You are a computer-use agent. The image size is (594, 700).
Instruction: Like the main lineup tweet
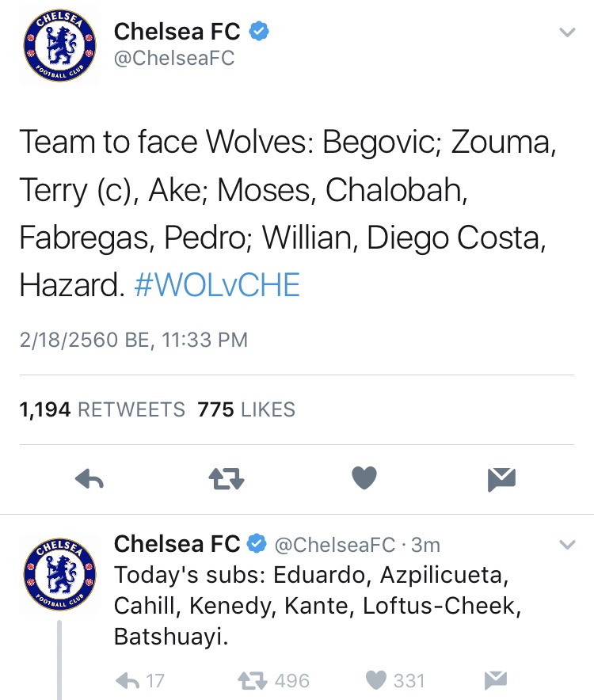point(364,477)
